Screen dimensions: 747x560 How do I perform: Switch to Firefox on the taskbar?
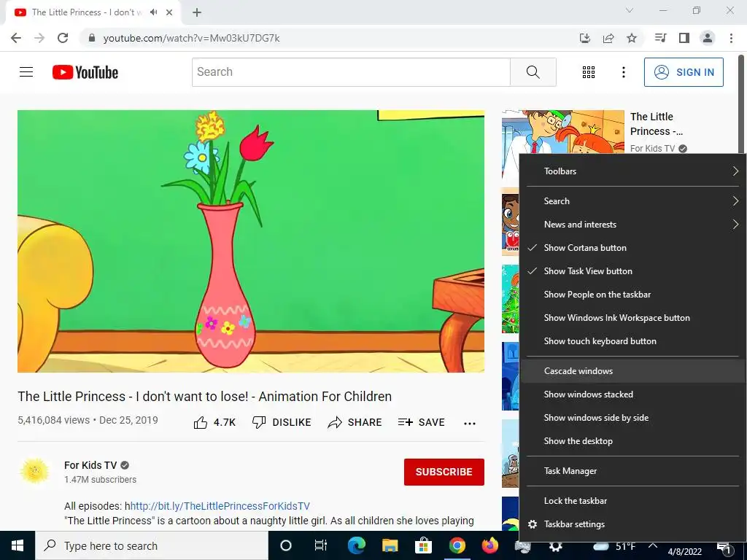[x=489, y=545]
